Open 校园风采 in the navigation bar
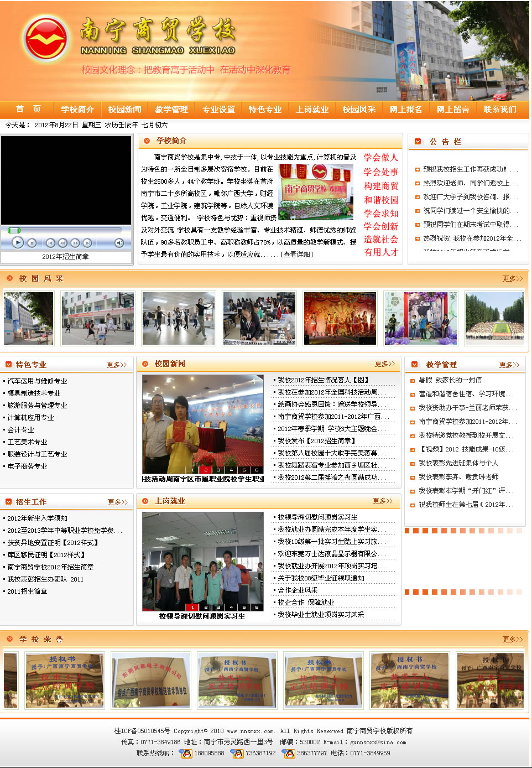Screen dimensions: 532x768 point(359,110)
